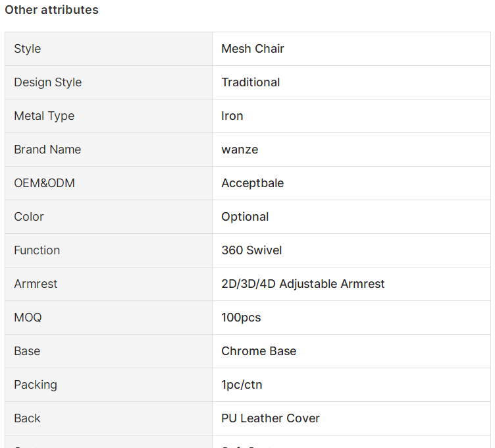This screenshot has height=448, width=495.
Task: Click the Other attributes heading
Action: (x=51, y=10)
